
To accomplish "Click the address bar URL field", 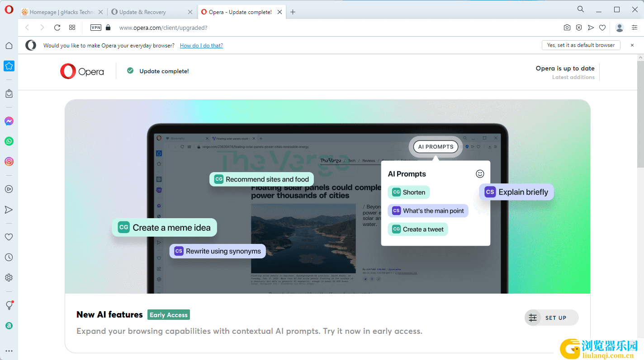I will 335,28.
